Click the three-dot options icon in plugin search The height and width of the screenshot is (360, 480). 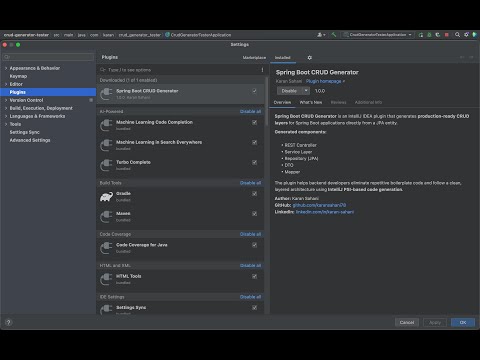(262, 70)
